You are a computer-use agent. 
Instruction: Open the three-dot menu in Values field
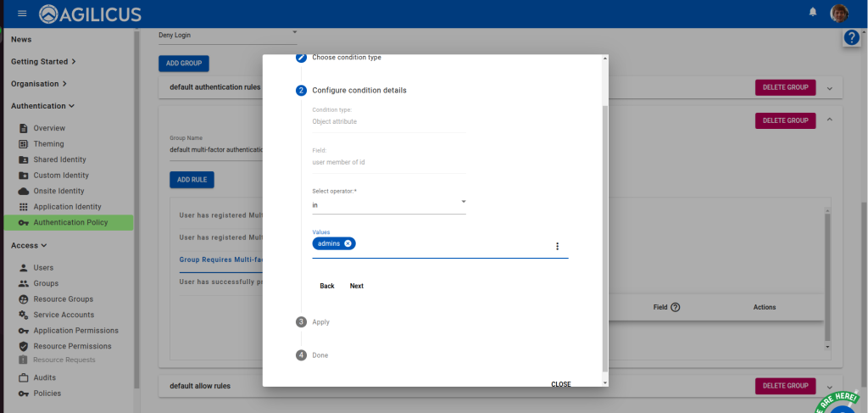coord(557,246)
